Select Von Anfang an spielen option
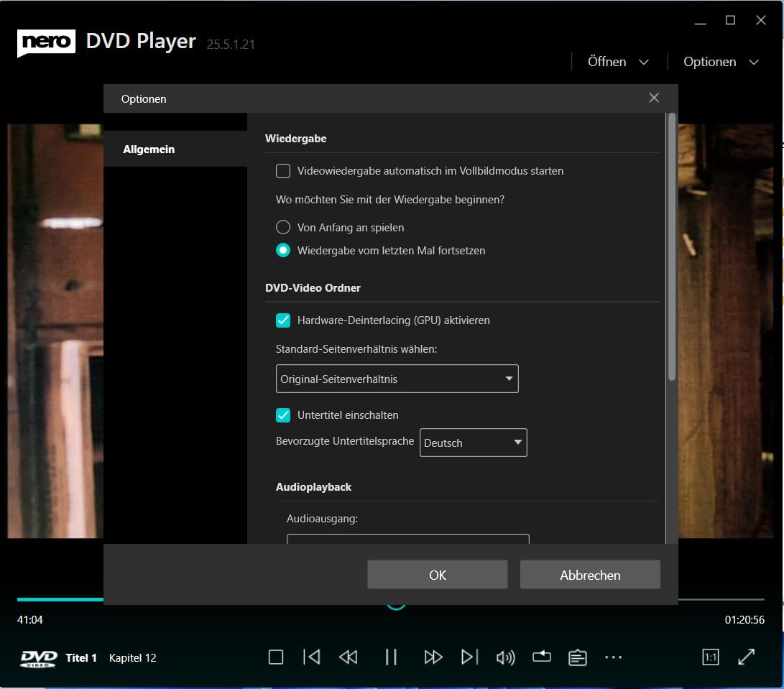Screen dimensions: 784x689 [x=283, y=228]
